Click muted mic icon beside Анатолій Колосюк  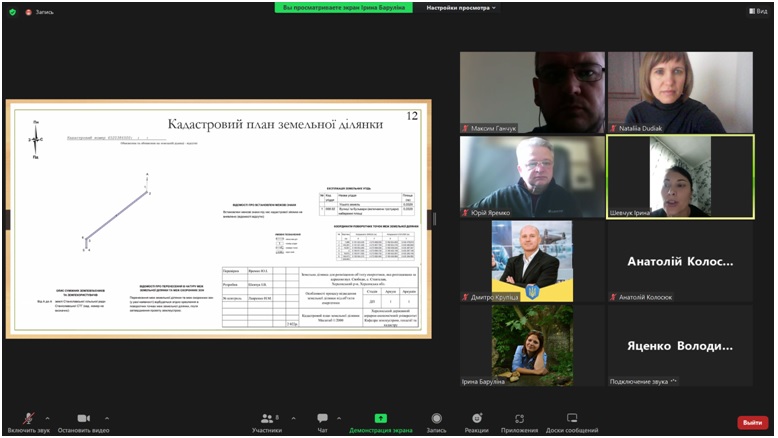coord(613,297)
